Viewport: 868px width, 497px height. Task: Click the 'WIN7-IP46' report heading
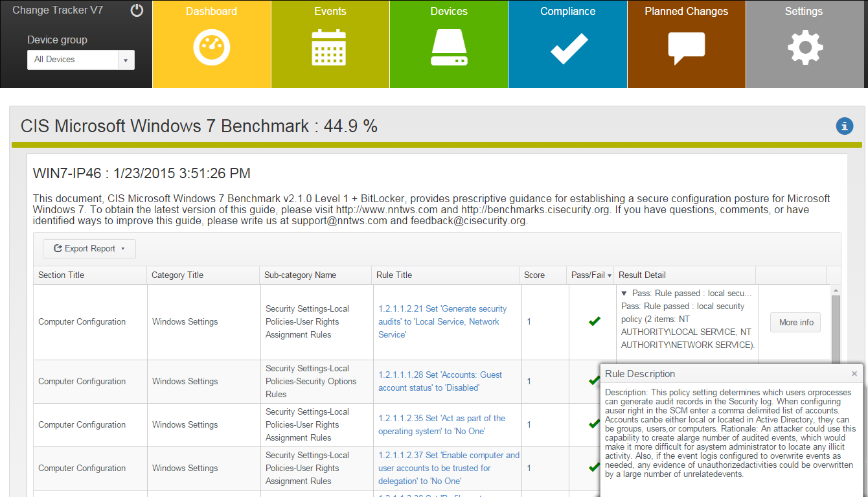pos(141,174)
